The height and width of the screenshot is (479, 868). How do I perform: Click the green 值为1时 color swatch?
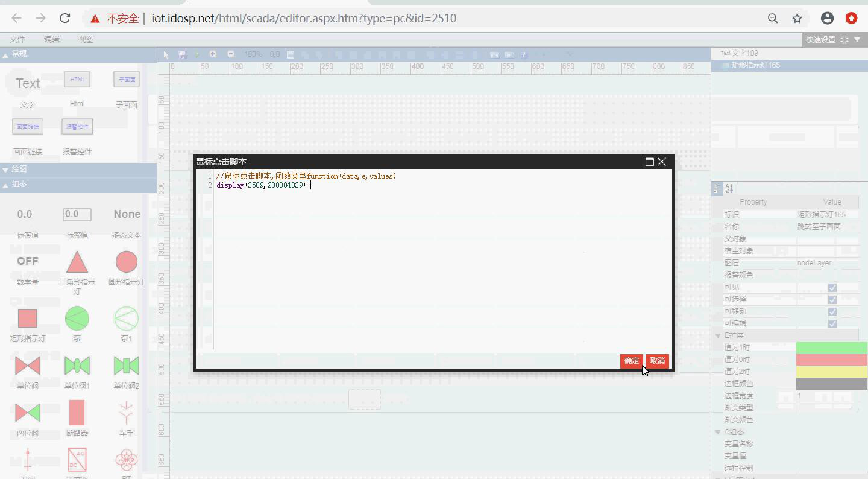click(831, 347)
